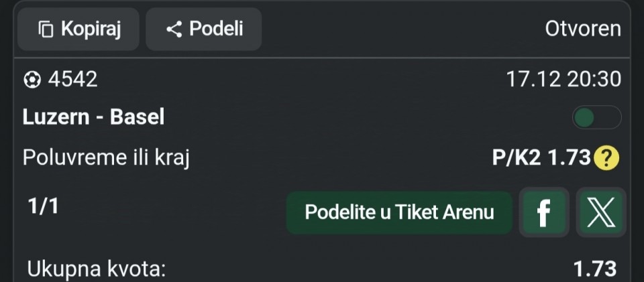Click the soccer ball icon beside 4542
The image size is (644, 282).
(x=31, y=80)
